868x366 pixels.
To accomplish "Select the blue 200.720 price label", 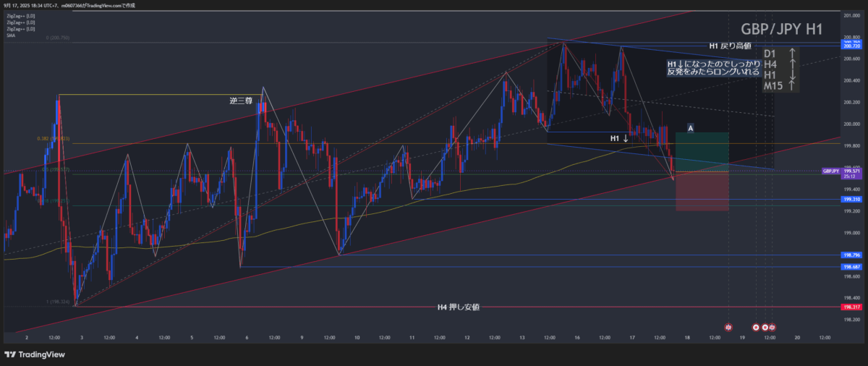I will [851, 46].
